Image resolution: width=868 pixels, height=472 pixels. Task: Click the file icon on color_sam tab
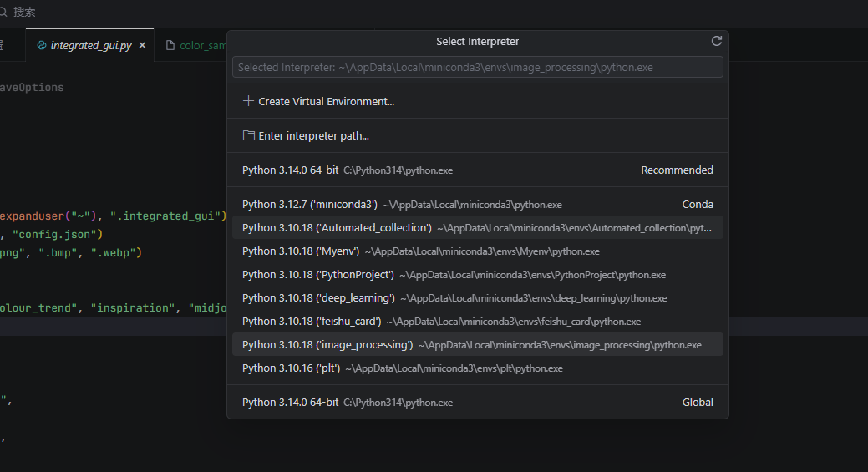tap(170, 46)
